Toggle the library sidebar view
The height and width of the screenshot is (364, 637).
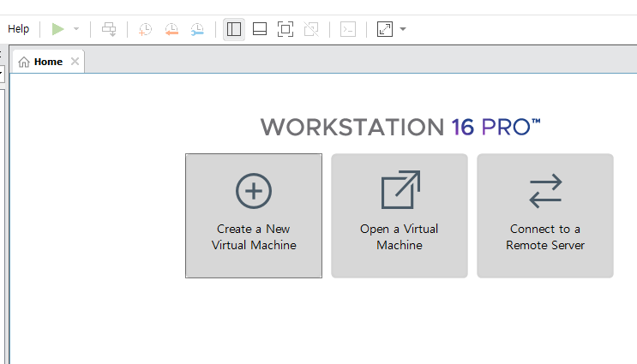234,29
